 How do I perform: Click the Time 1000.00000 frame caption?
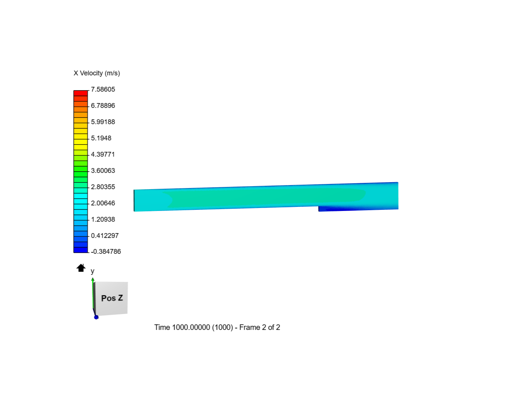pyautogui.click(x=217, y=327)
